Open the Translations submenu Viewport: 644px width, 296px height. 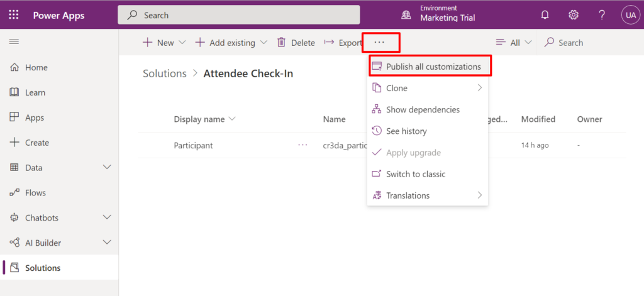tap(428, 195)
